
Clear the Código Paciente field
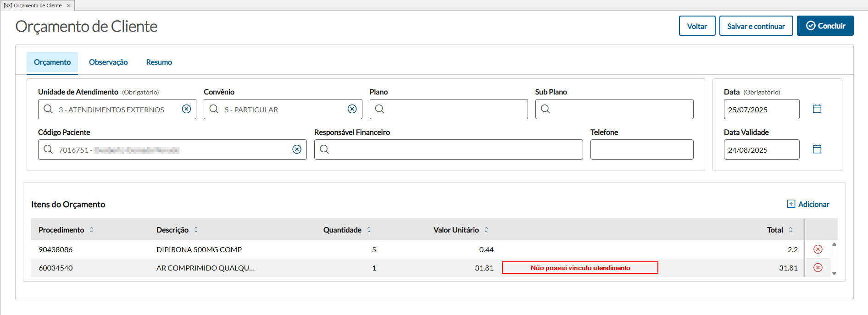(x=297, y=149)
